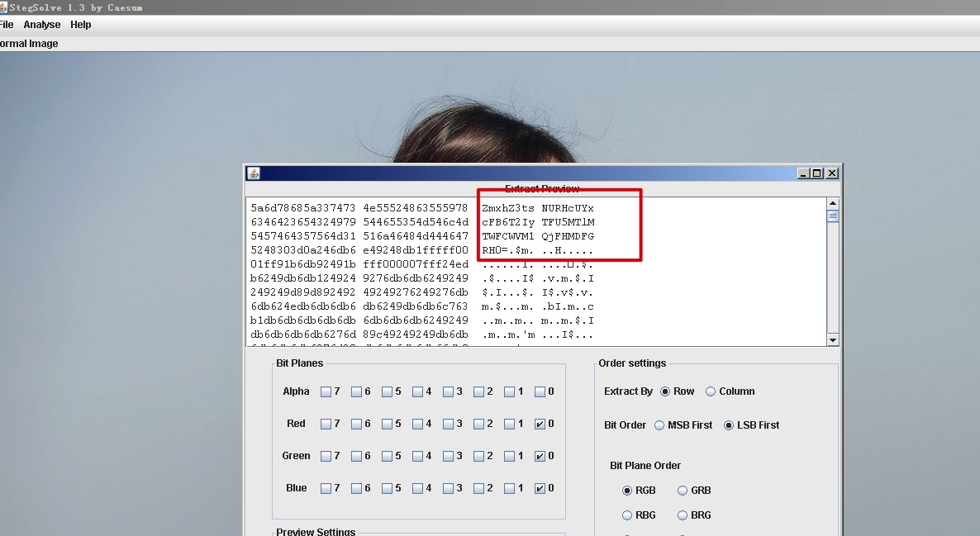The height and width of the screenshot is (536, 980).
Task: Enable Blue bit plane 7 checkbox
Action: pos(326,489)
